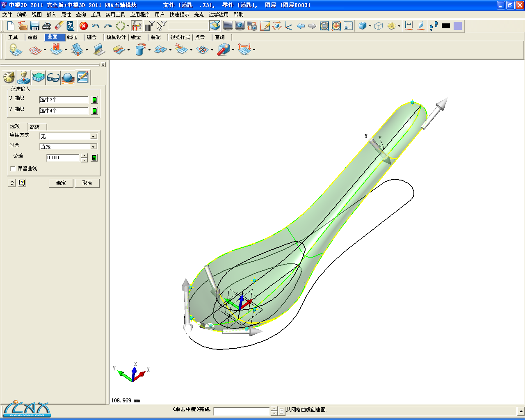525x420 pixels.
Task: Click the printer icon in the toolbar
Action: point(47,26)
